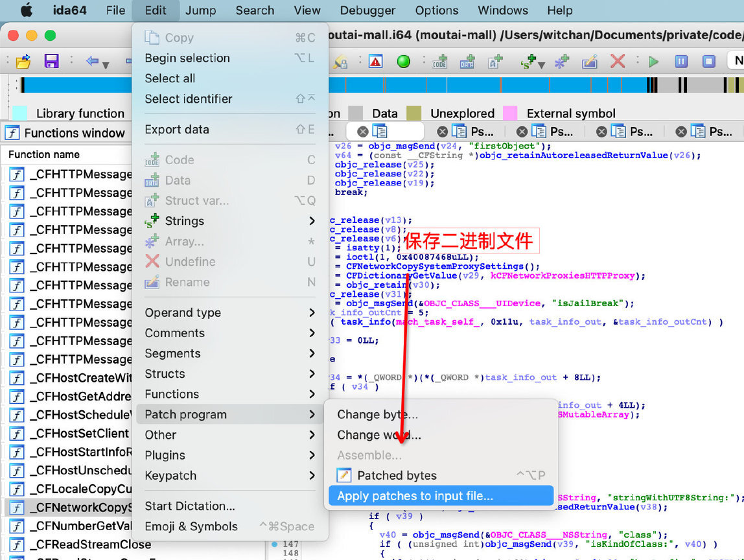744x560 pixels.
Task: Choose Select identifier in the Edit menu
Action: click(230, 99)
